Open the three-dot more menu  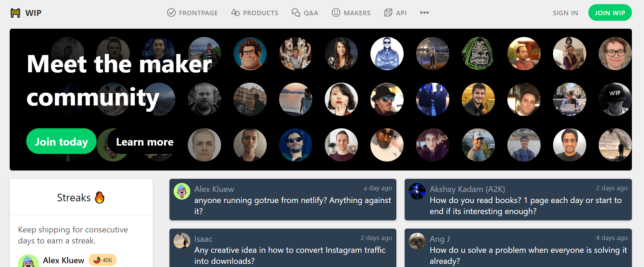coord(424,13)
